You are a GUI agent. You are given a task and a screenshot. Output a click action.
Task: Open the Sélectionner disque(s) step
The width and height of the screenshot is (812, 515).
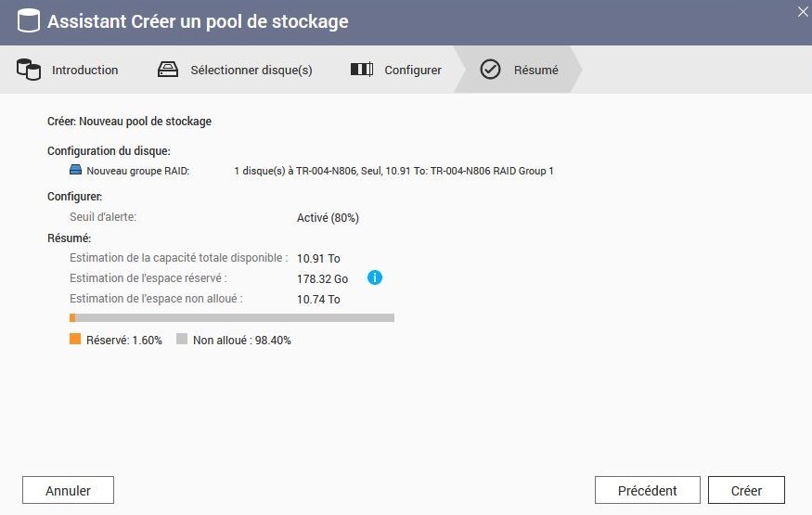click(251, 70)
